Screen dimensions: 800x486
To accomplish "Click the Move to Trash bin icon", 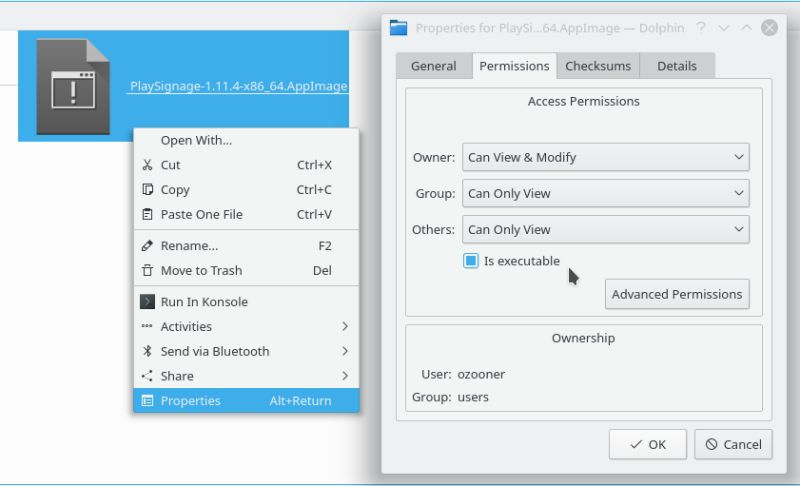I will coord(147,270).
